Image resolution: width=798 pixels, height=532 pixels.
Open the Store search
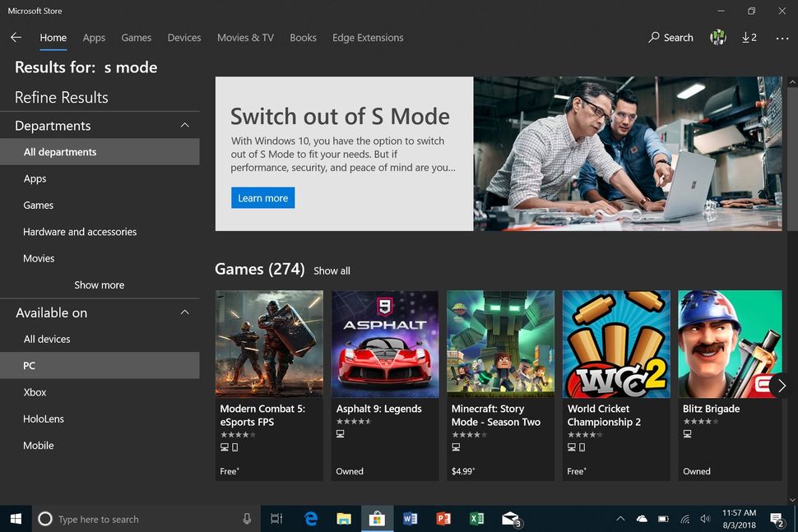670,37
